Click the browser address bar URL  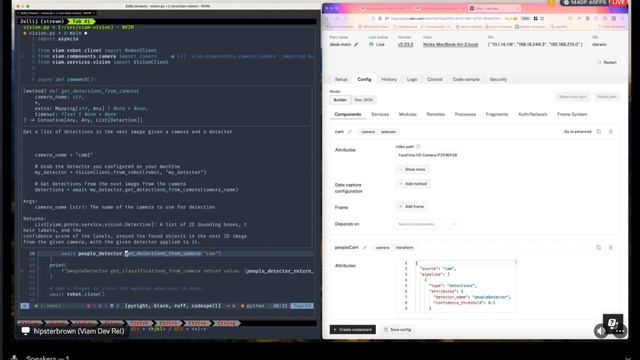(x=445, y=19)
